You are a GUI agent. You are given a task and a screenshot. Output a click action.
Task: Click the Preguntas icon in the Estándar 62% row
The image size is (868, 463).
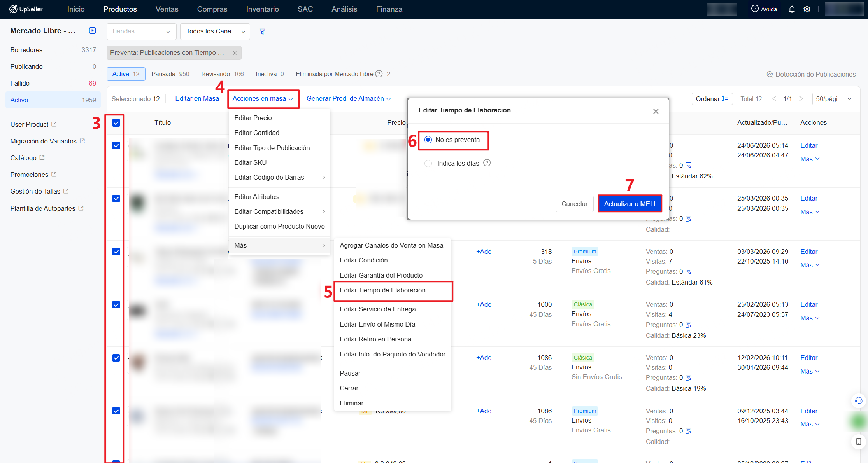click(x=689, y=166)
